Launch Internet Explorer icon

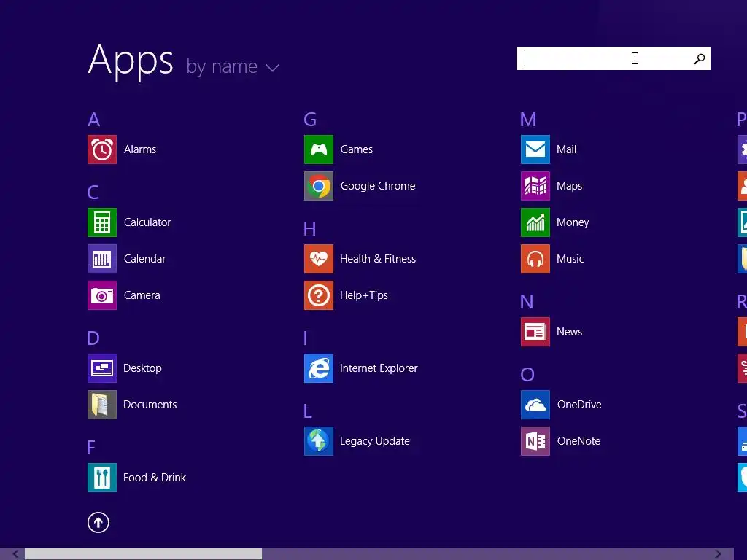[319, 368]
